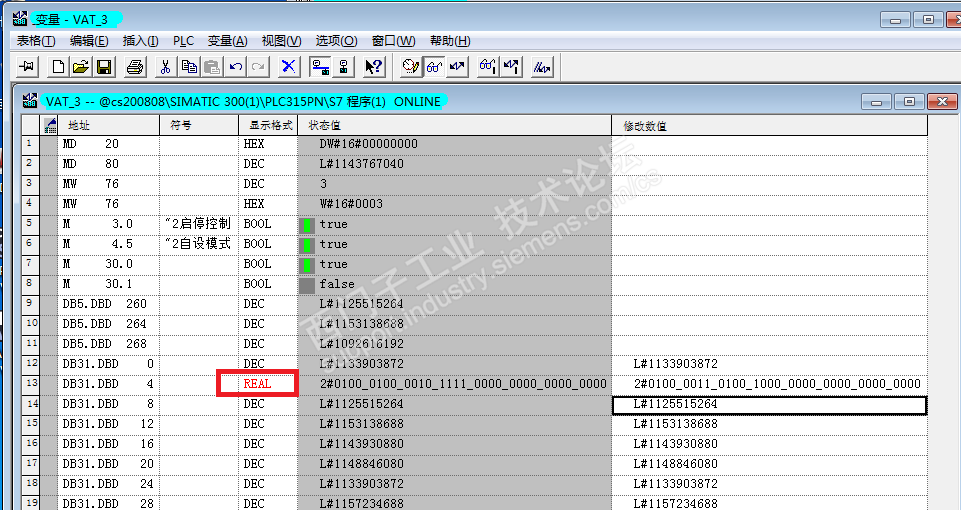Open an existing variable table
Viewport: 961px width, 510px height.
[81, 66]
